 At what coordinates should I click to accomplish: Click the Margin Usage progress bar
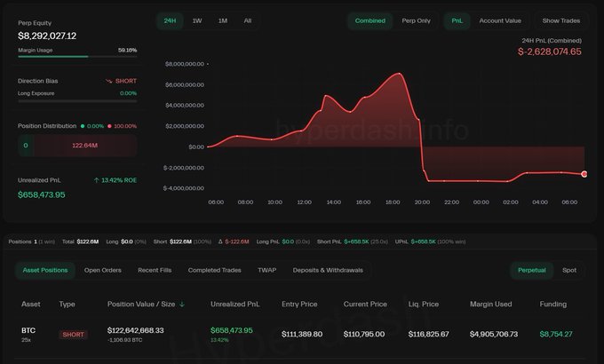(x=77, y=57)
